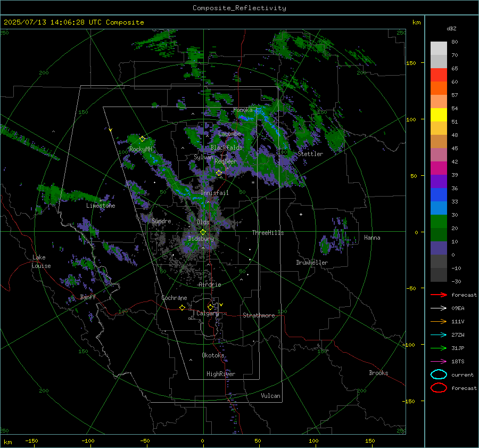Pick the slate-purple swatch between 10 and 0 dBZ

point(439,248)
